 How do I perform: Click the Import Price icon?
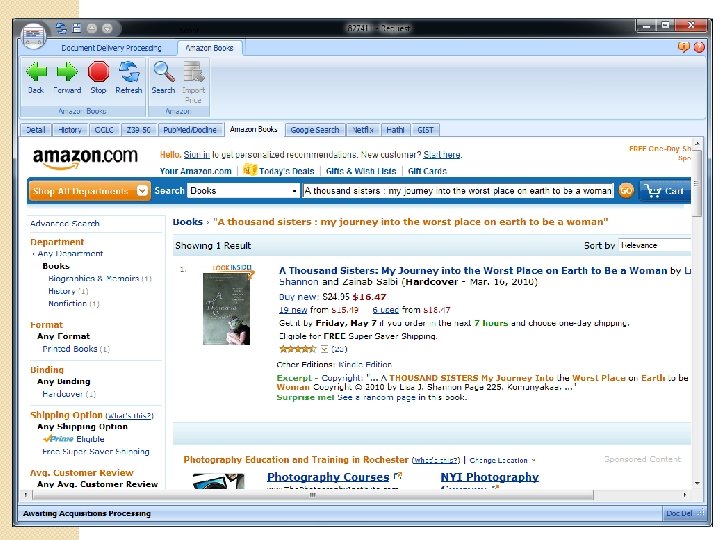point(193,82)
